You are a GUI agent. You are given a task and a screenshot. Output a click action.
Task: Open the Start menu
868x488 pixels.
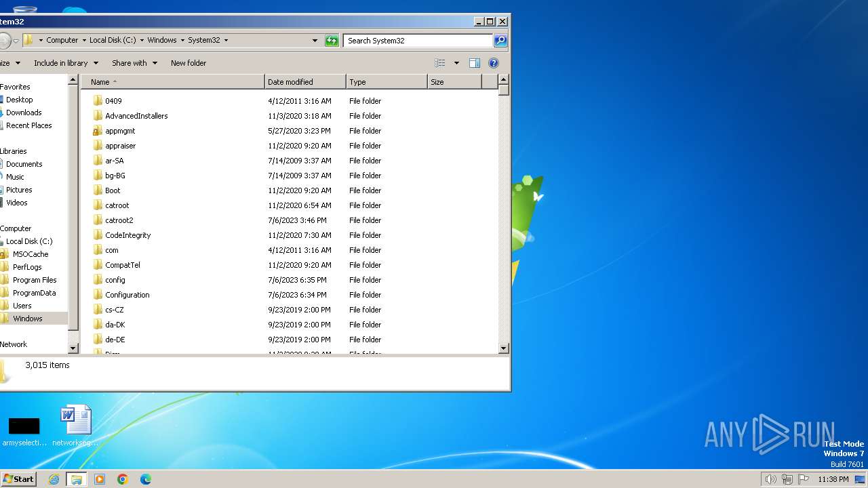point(18,479)
